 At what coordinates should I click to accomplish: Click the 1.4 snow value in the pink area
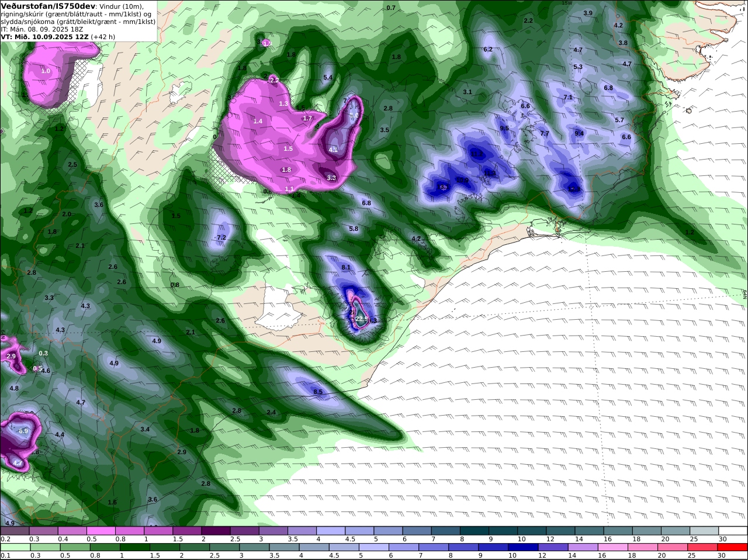click(x=258, y=120)
